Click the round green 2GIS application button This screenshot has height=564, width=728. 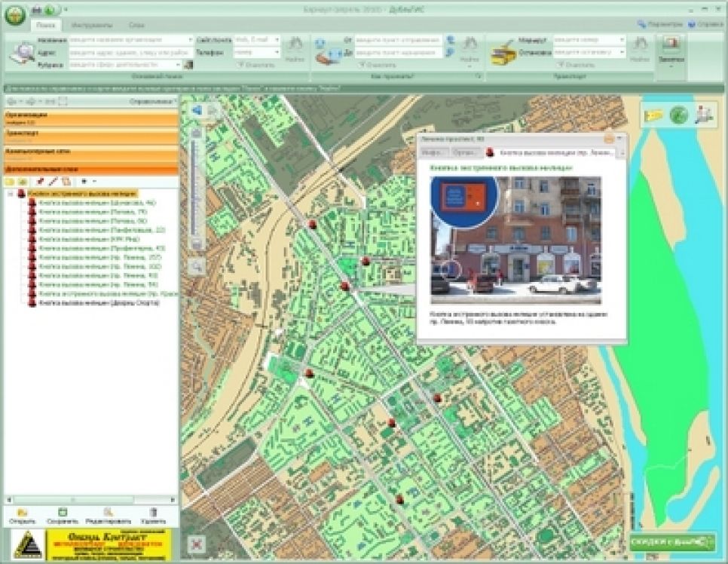click(14, 14)
